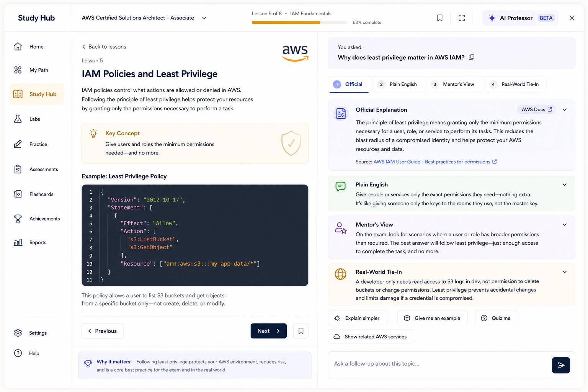Click the Reports bar chart icon
Image resolution: width=588 pixels, height=392 pixels.
[18, 242]
